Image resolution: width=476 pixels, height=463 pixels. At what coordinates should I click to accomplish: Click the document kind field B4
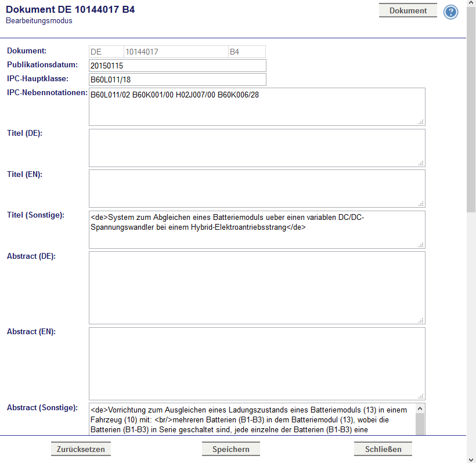click(247, 52)
